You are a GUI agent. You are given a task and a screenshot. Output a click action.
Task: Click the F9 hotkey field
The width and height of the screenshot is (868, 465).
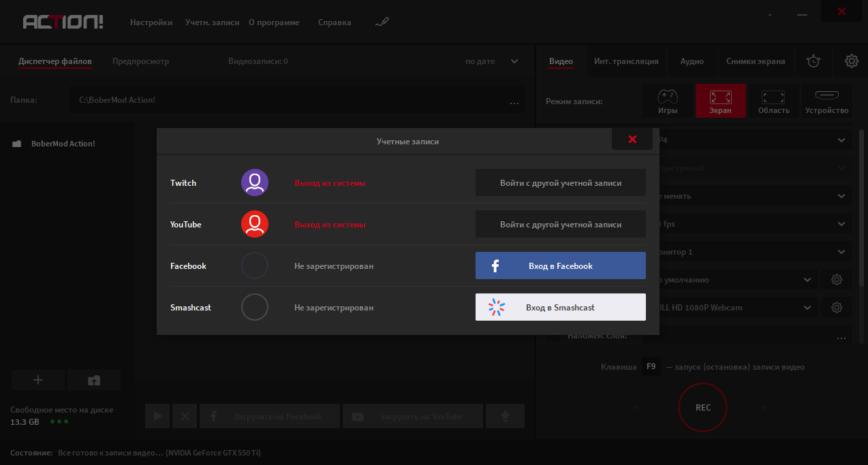pyautogui.click(x=651, y=367)
